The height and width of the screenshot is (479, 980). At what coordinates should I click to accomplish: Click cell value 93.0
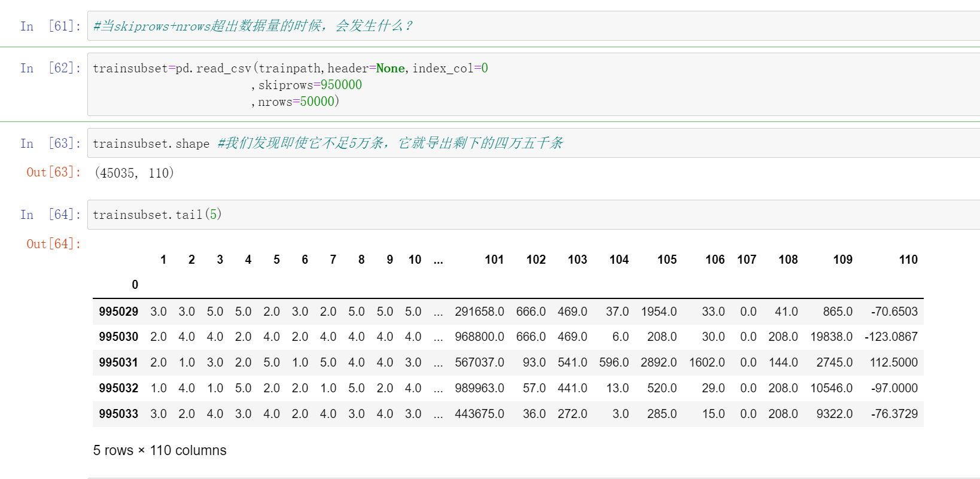534,362
